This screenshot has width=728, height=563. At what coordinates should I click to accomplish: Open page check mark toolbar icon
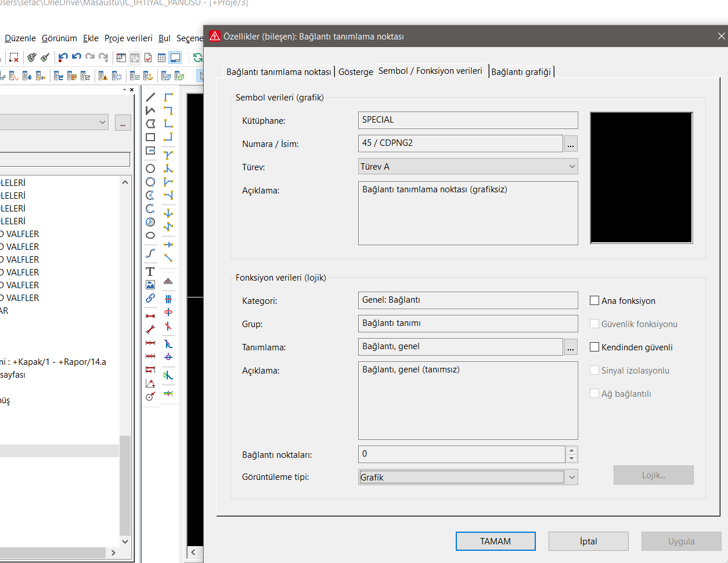(148, 58)
